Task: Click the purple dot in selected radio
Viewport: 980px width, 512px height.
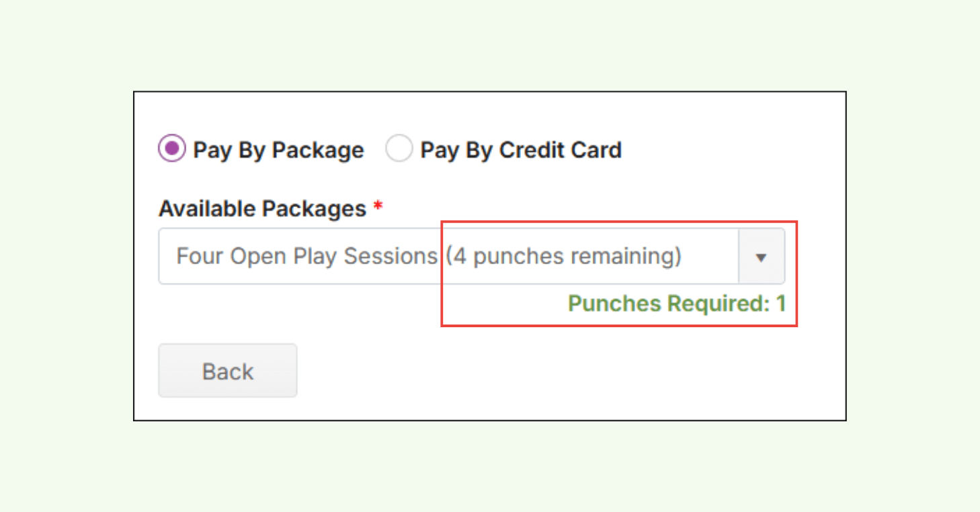Action: pyautogui.click(x=171, y=149)
